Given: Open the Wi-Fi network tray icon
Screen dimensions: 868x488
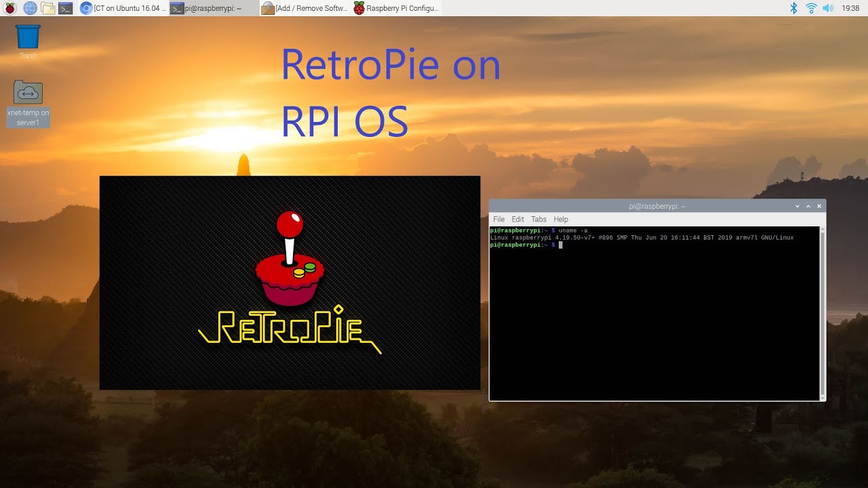Looking at the screenshot, I should [x=810, y=8].
